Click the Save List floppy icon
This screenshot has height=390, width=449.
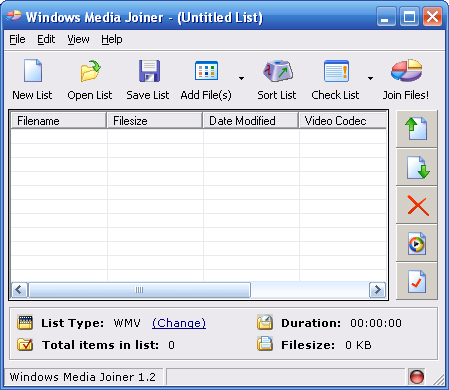click(x=149, y=71)
